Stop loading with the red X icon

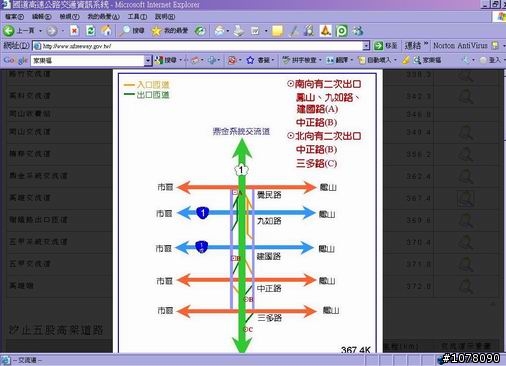click(75, 31)
